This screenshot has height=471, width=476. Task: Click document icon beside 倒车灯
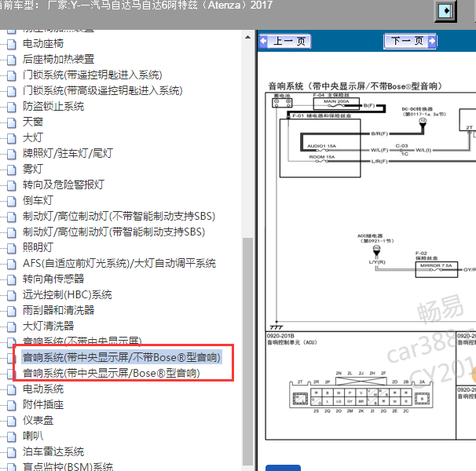12,201
